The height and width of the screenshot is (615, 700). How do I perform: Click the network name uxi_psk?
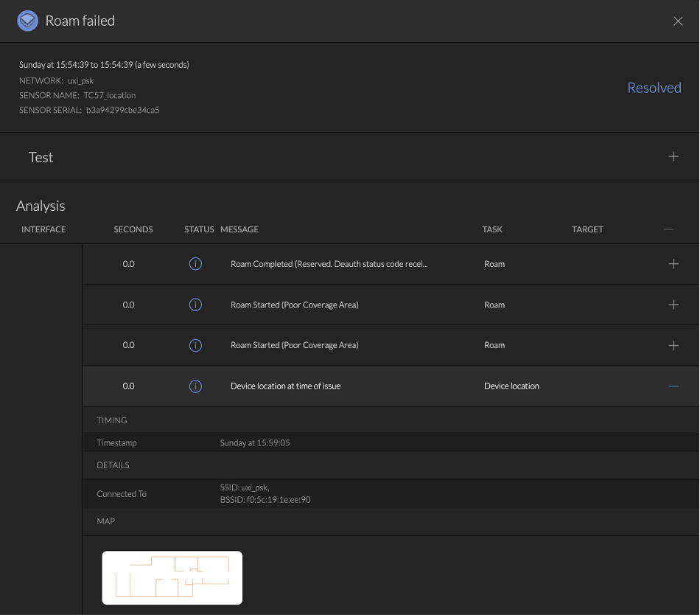click(80, 80)
